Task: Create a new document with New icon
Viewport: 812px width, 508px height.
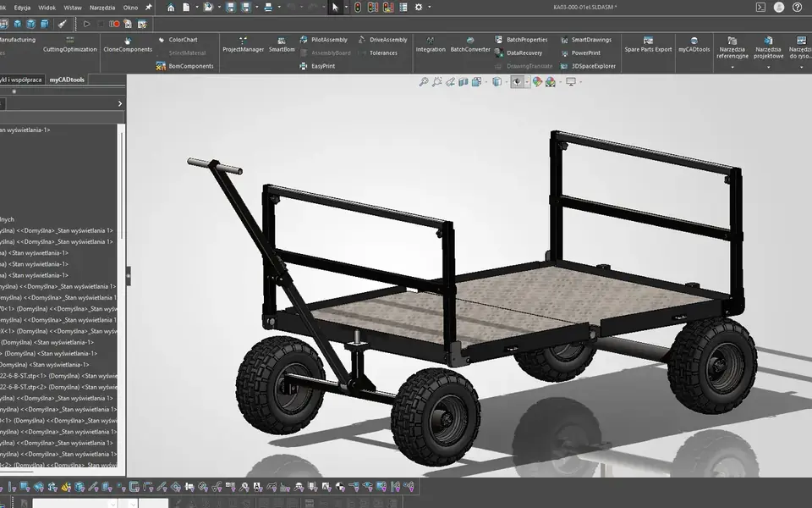Action: pos(186,8)
